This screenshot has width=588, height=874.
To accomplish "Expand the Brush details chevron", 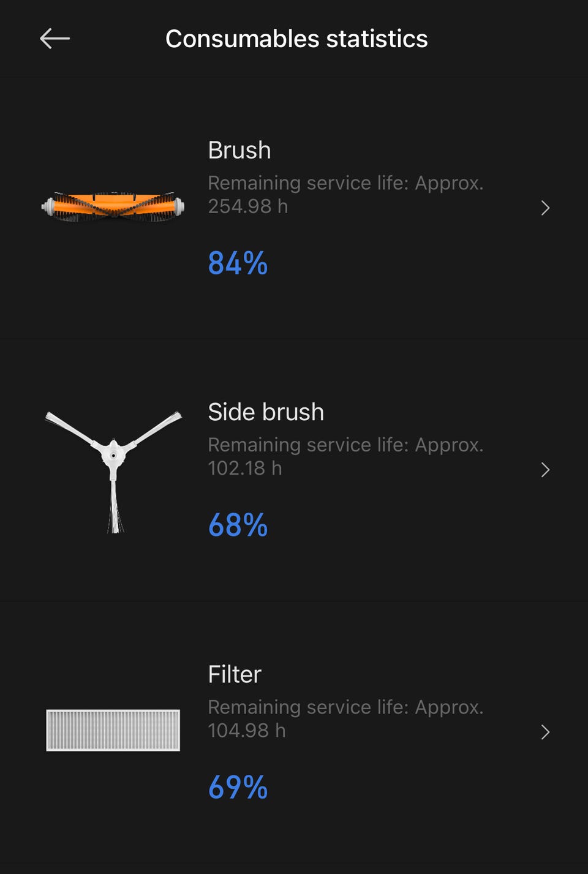I will tap(545, 208).
